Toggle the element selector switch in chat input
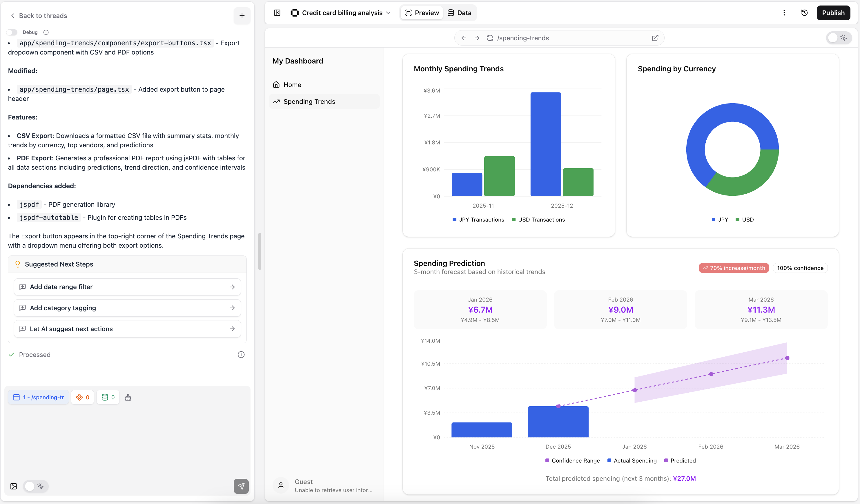 click(35, 486)
